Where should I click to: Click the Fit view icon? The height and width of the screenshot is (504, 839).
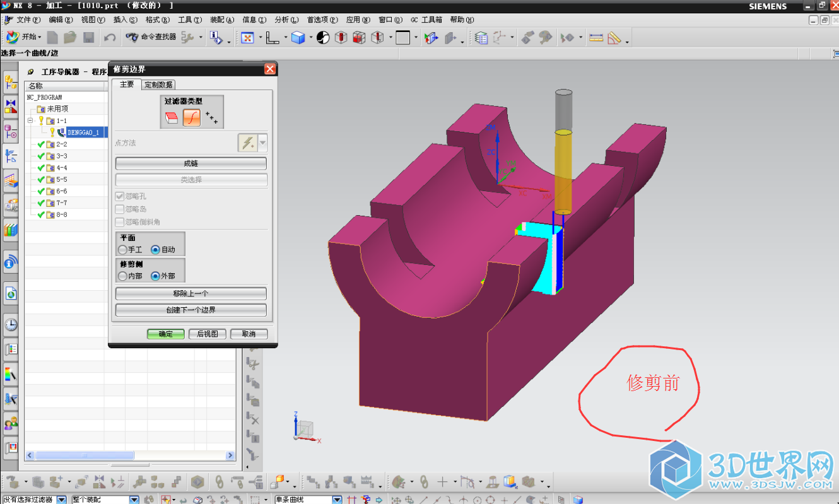click(x=247, y=38)
